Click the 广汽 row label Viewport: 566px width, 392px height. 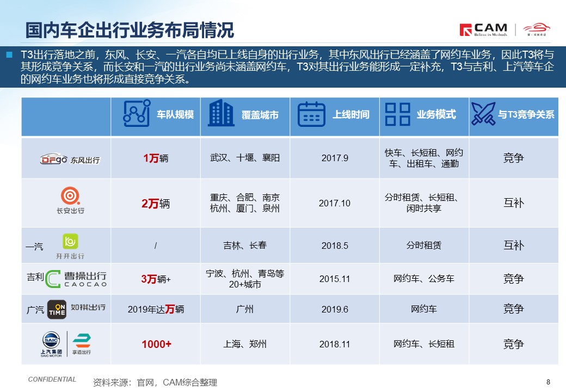35,310
